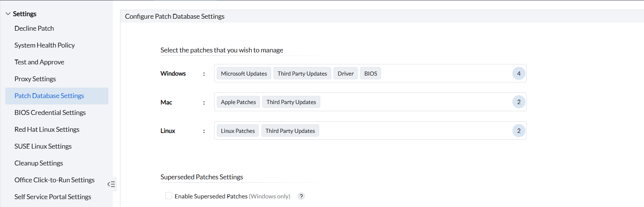
Task: Navigate to Red Hat Linux Settings
Action: pos(47,130)
